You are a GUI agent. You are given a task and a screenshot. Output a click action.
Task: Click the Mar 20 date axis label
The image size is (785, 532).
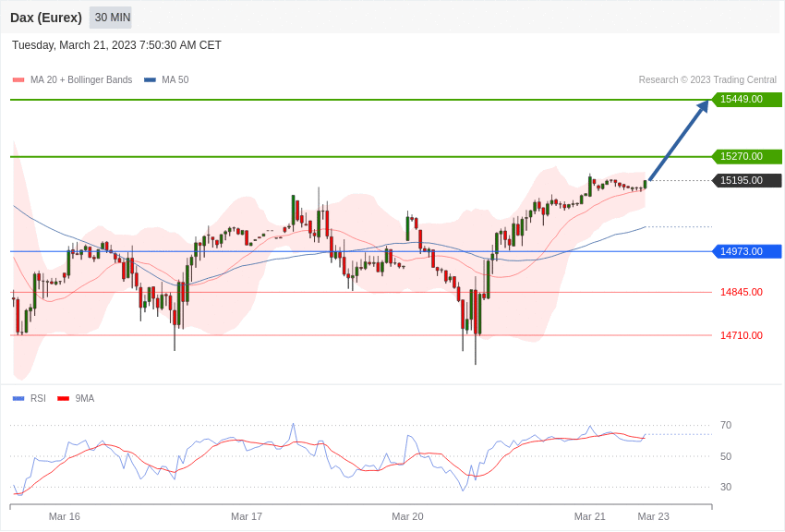(407, 516)
